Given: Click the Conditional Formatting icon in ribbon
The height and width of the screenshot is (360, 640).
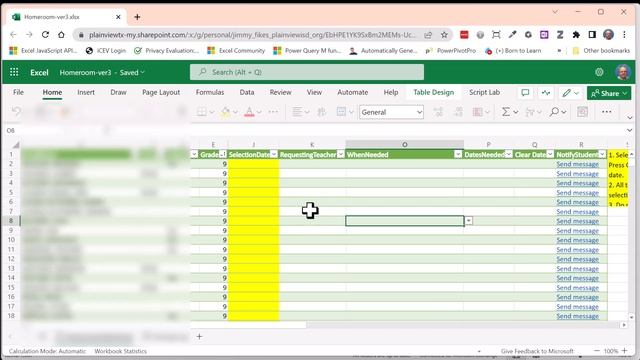Looking at the screenshot, I should point(478,112).
